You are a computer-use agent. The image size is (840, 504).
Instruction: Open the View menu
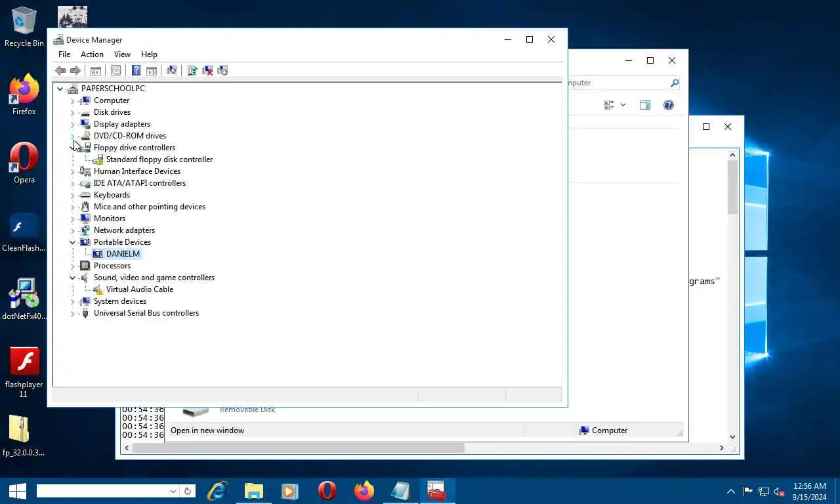122,54
